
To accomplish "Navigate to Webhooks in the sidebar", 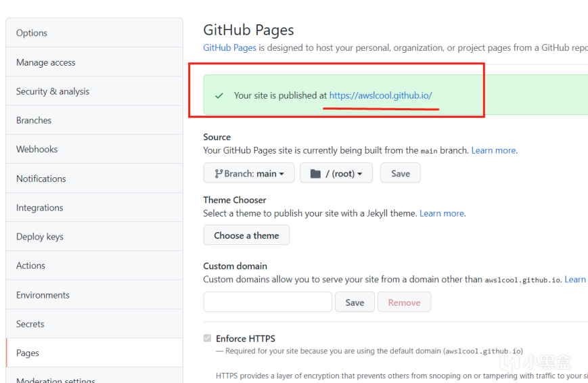I will (37, 150).
